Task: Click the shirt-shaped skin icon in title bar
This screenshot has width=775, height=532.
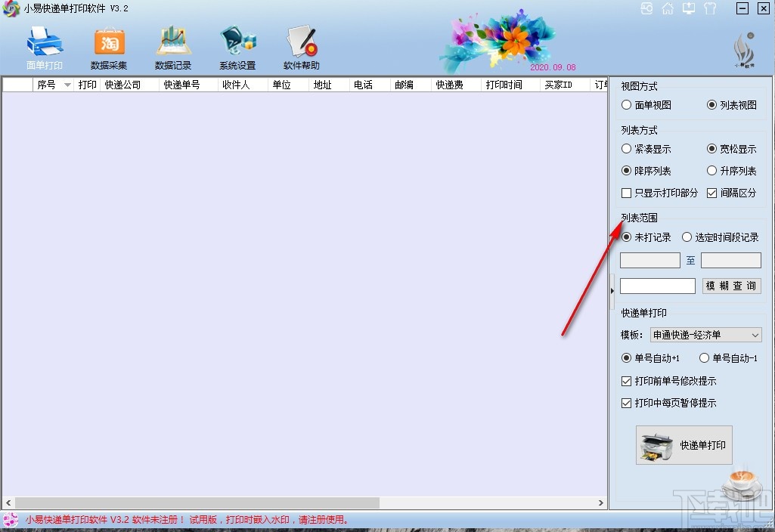Action: pos(710,8)
